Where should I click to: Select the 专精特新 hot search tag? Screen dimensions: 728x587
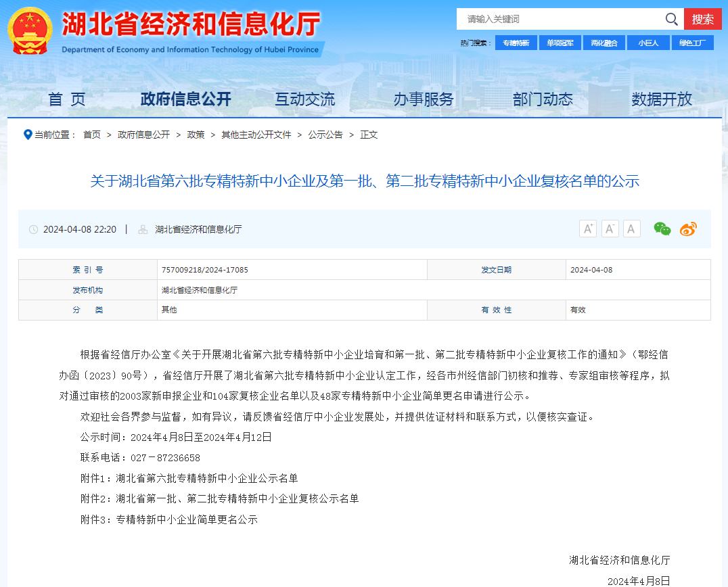[x=516, y=42]
